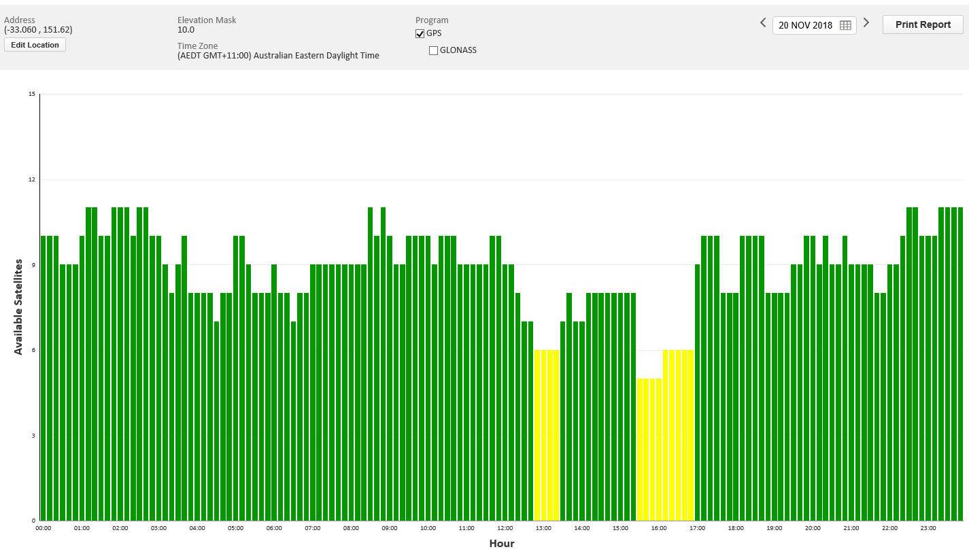Go to the previous day arrow
The width and height of the screenshot is (969, 560).
pos(763,23)
